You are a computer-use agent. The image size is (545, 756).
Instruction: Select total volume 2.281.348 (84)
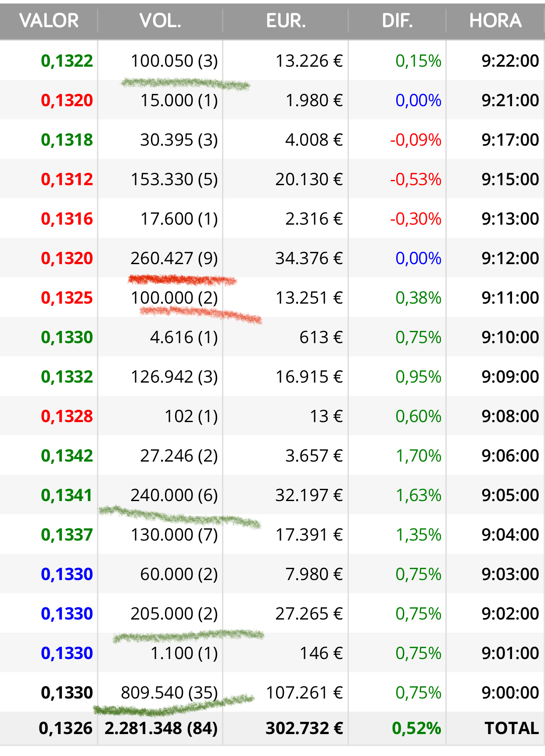click(161, 728)
